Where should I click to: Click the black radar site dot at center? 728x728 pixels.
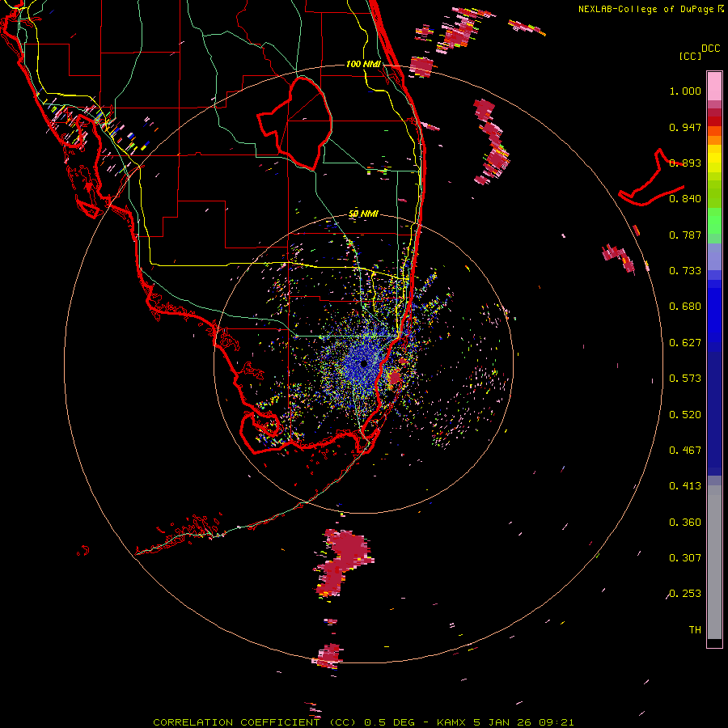pyautogui.click(x=363, y=363)
